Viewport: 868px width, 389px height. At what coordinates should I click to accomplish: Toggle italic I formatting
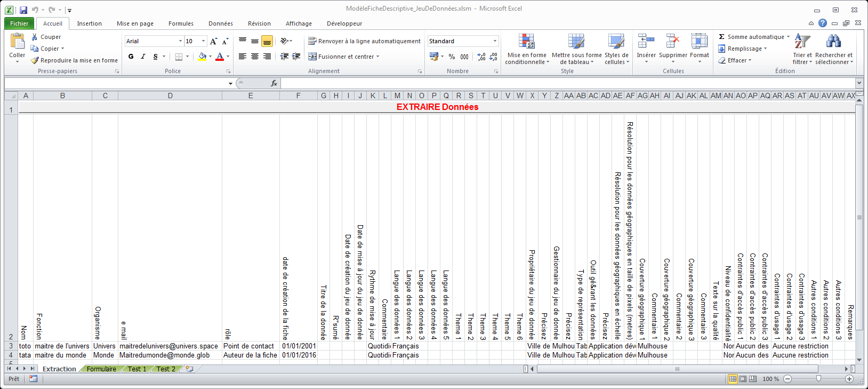pyautogui.click(x=143, y=57)
